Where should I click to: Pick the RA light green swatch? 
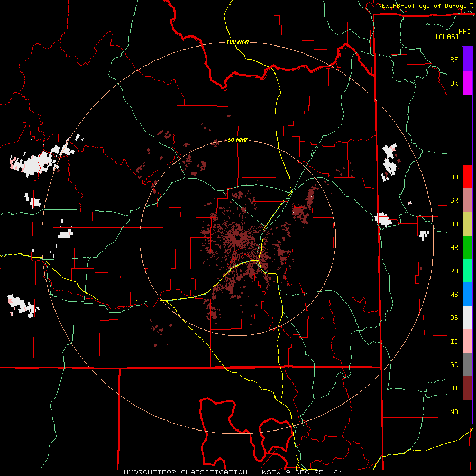467,271
